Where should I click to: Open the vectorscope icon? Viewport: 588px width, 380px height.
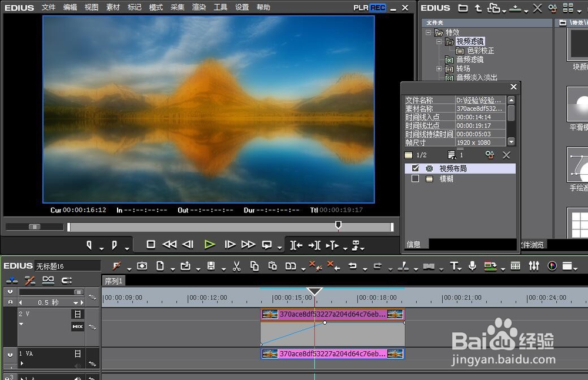click(552, 266)
